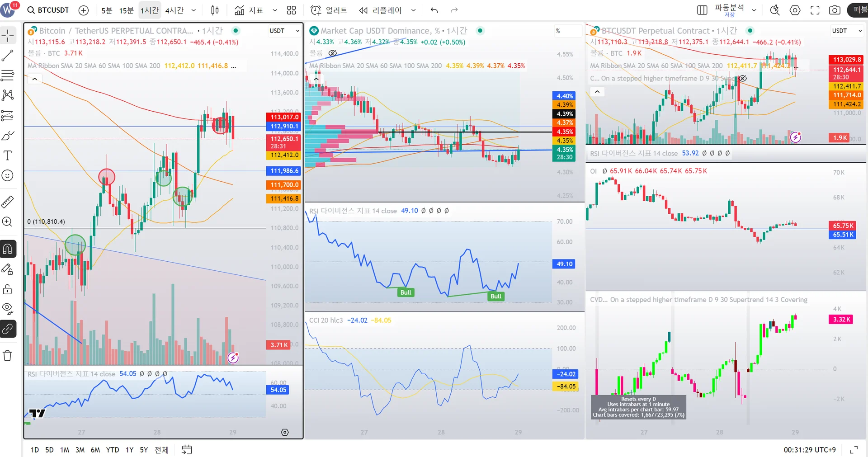Click the 112,910.1 blue price label
Viewport: 868px width, 457px height.
point(284,126)
